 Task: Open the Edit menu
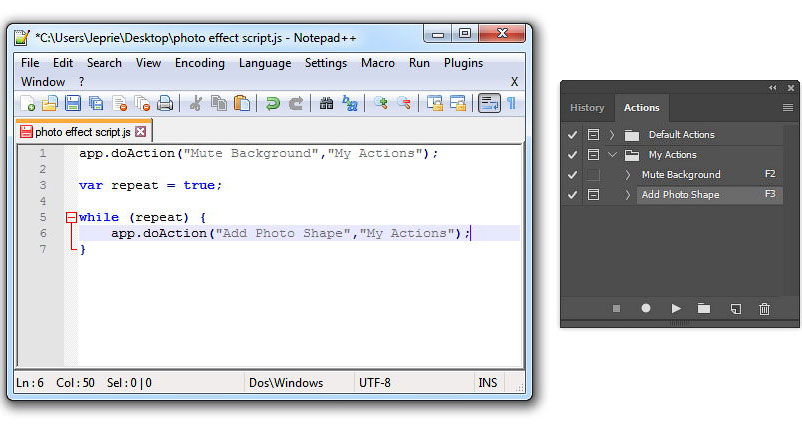63,63
